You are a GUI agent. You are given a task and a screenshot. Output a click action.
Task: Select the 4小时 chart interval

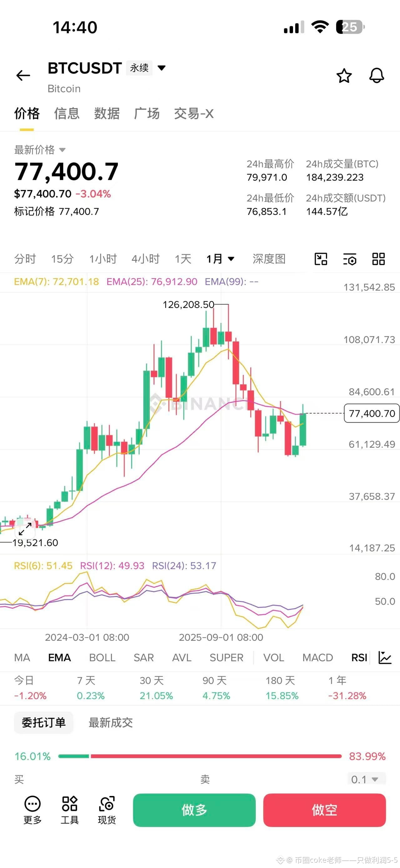pos(145,259)
